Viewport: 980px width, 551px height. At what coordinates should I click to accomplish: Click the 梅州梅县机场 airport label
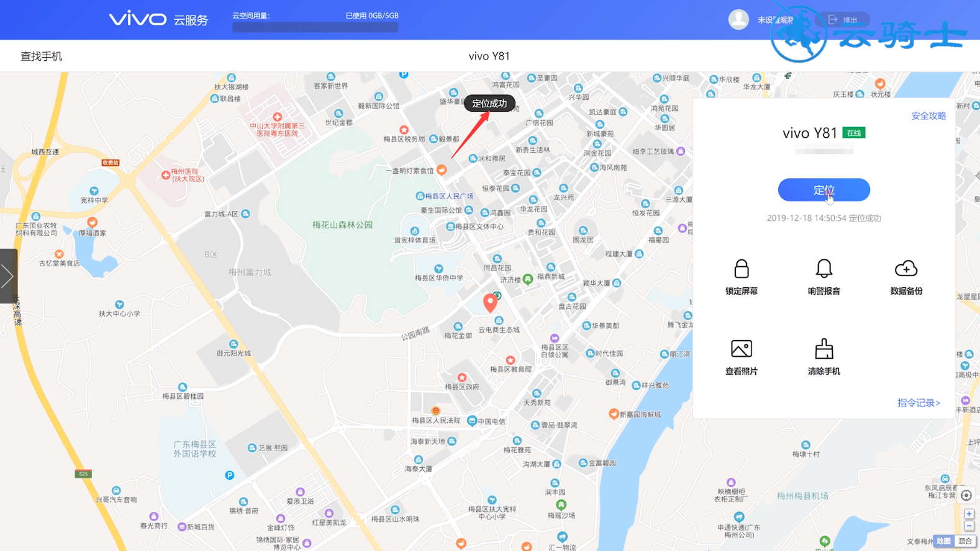(802, 496)
